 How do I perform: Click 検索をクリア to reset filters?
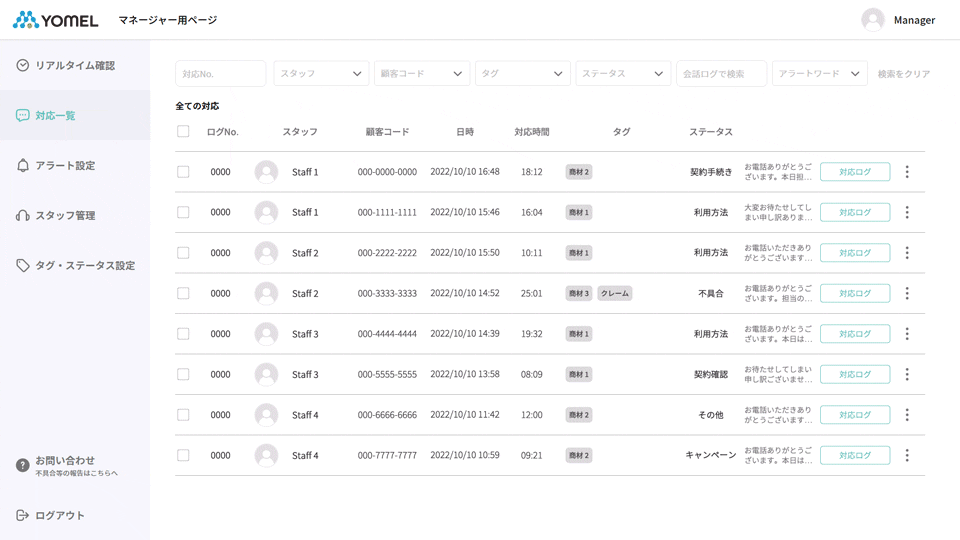click(904, 74)
